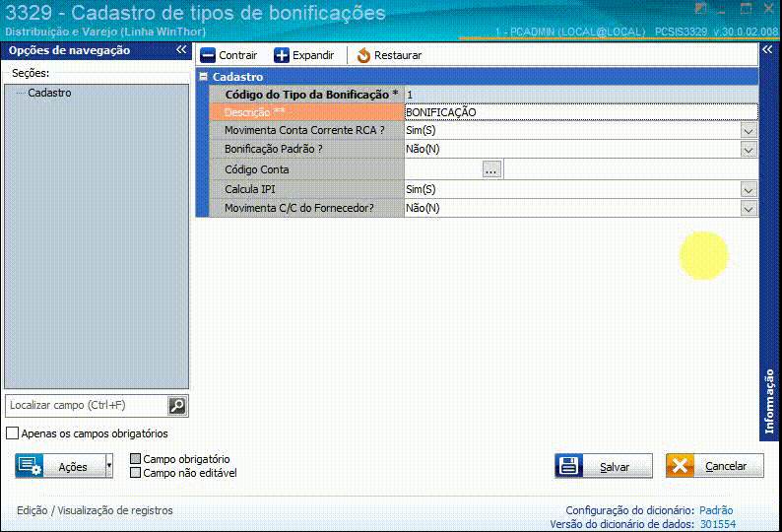The image size is (782, 532).
Task: Click the Salvar button label
Action: tap(615, 467)
